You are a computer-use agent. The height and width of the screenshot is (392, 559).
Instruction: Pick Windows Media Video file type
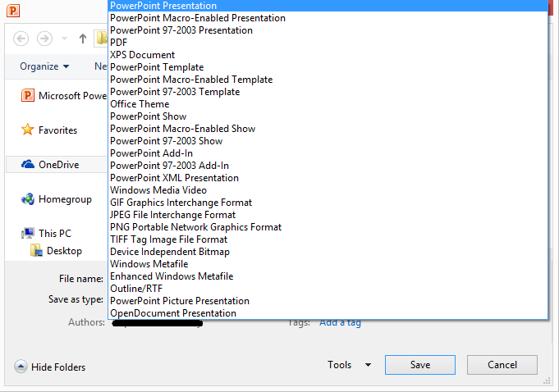pyautogui.click(x=158, y=190)
